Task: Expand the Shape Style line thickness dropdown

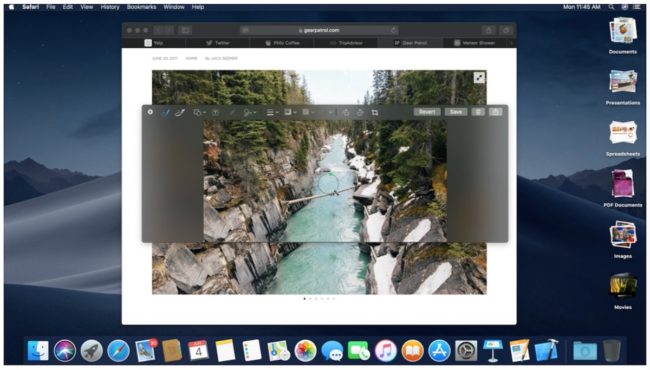Action: click(272, 112)
